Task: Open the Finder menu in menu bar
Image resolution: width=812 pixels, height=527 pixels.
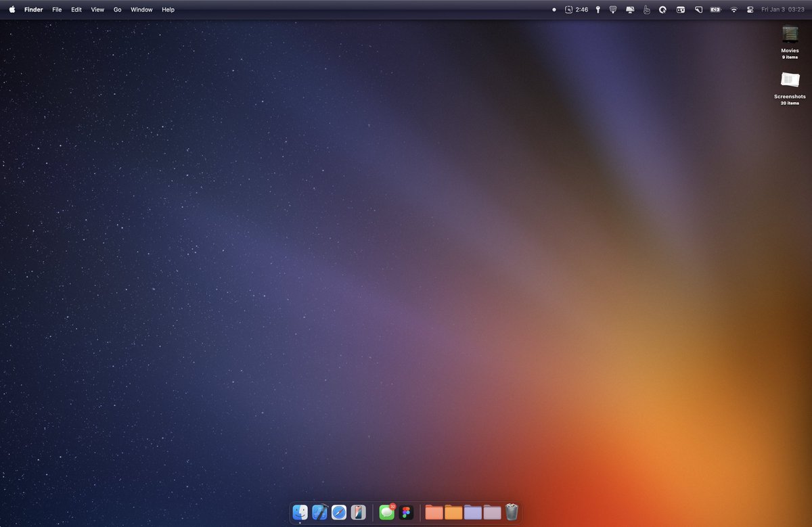Action: 33,9
